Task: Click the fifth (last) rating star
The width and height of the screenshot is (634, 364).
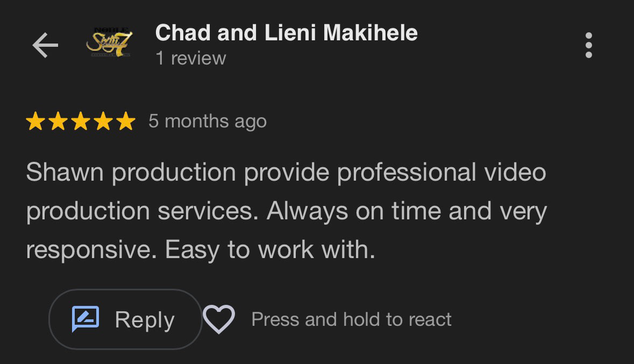Action: [x=126, y=122]
